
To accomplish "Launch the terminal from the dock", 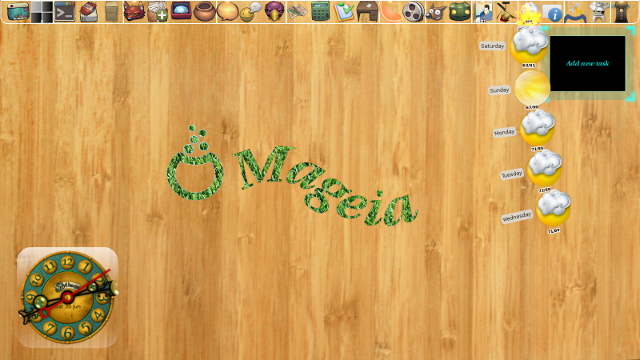I will [65, 11].
